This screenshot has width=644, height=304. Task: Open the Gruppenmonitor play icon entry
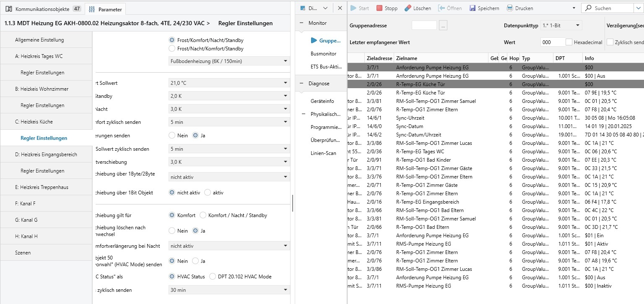pos(314,41)
